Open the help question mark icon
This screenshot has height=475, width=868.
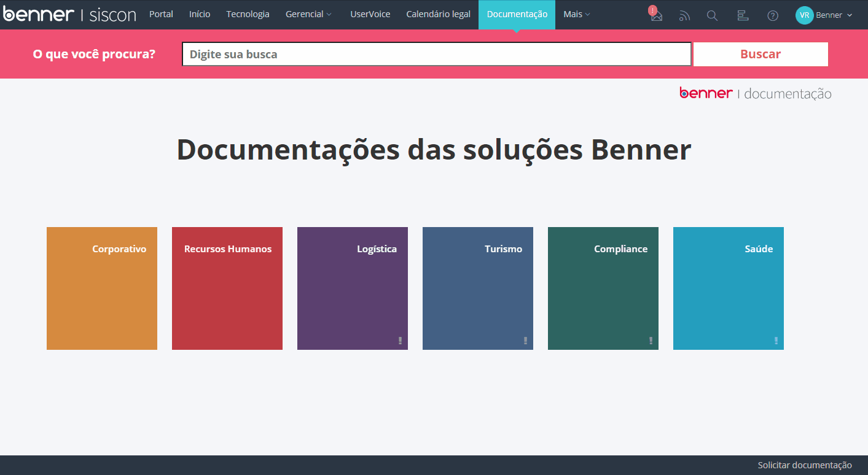773,16
